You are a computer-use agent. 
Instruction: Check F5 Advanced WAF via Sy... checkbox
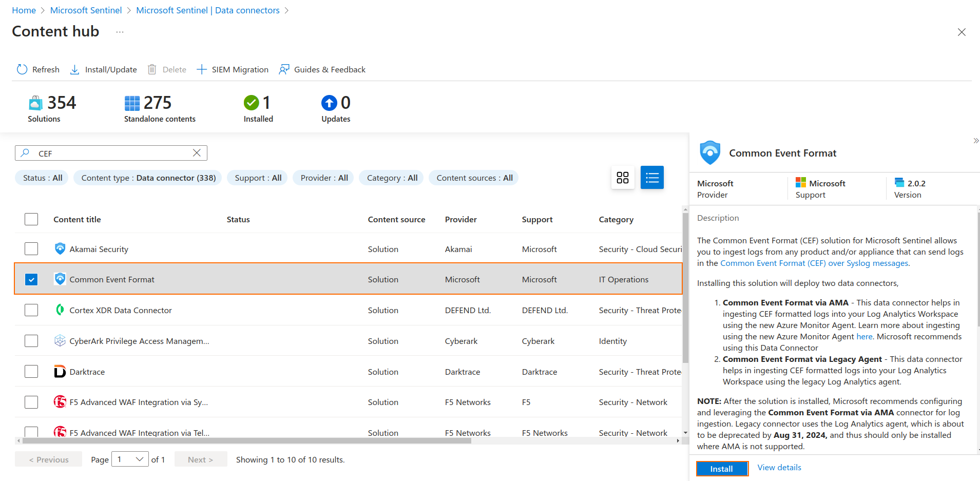click(x=31, y=402)
